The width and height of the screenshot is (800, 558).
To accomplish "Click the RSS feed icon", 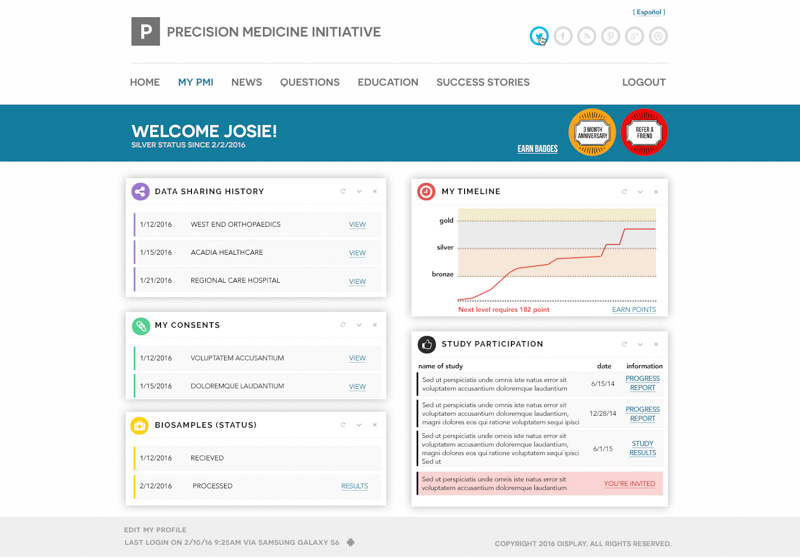I will [x=587, y=36].
